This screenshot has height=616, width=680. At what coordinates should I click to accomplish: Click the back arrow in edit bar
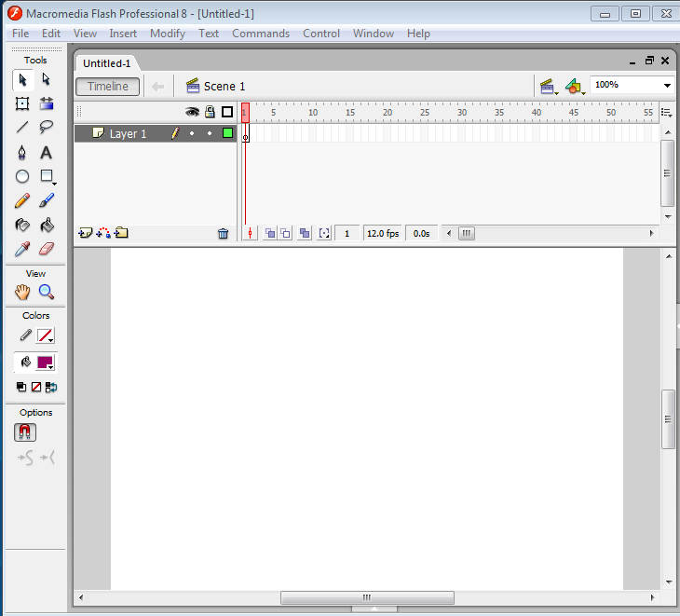(x=157, y=87)
